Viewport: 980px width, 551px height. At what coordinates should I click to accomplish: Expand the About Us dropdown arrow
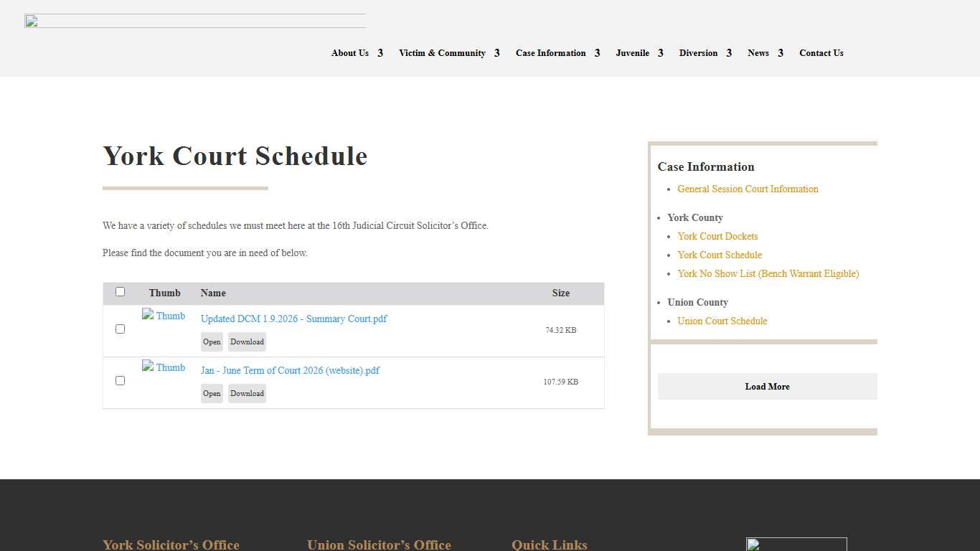pyautogui.click(x=382, y=53)
